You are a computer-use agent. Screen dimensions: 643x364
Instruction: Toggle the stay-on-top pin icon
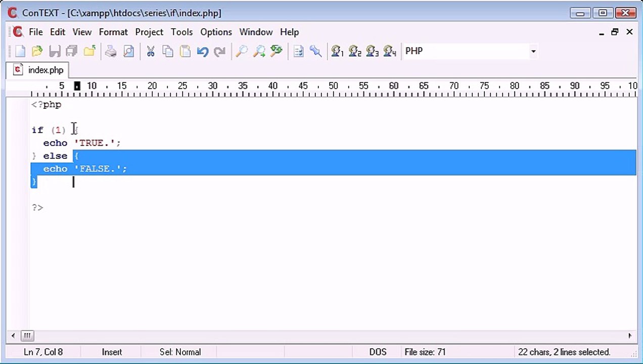click(x=316, y=51)
